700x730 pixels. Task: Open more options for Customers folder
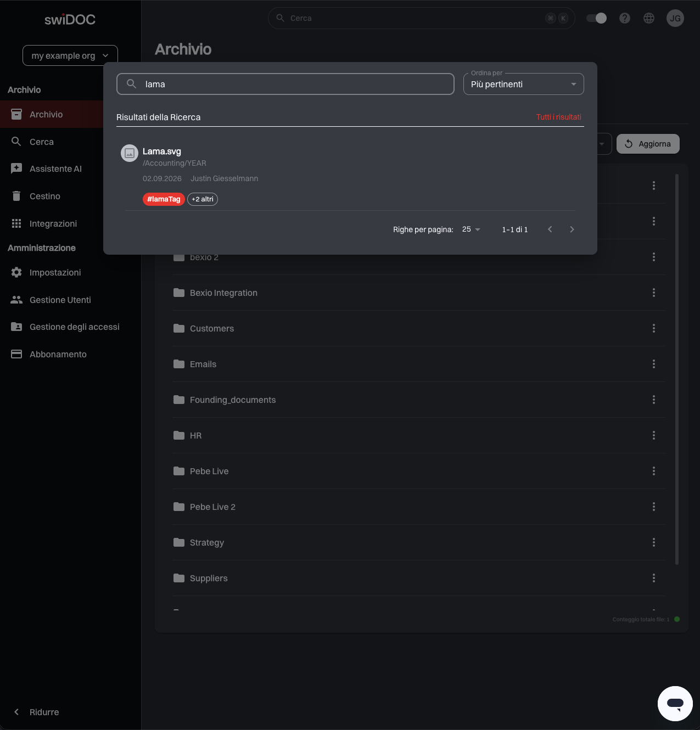(x=654, y=328)
